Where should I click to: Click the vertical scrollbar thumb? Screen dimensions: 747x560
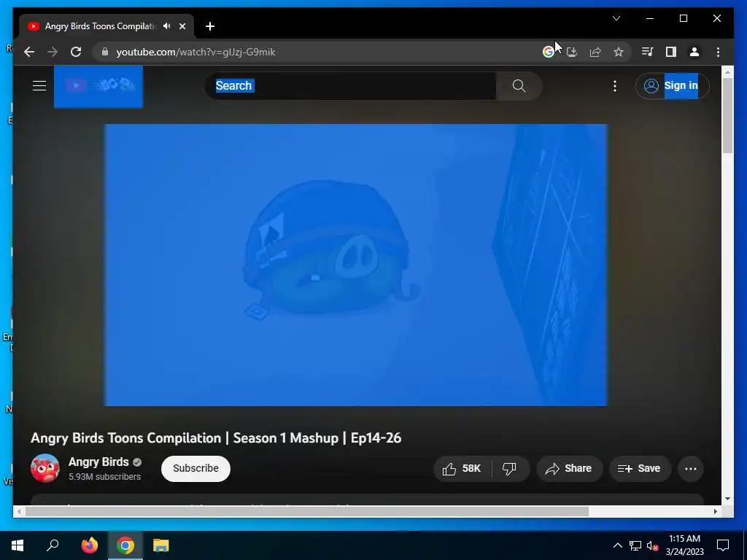click(727, 115)
